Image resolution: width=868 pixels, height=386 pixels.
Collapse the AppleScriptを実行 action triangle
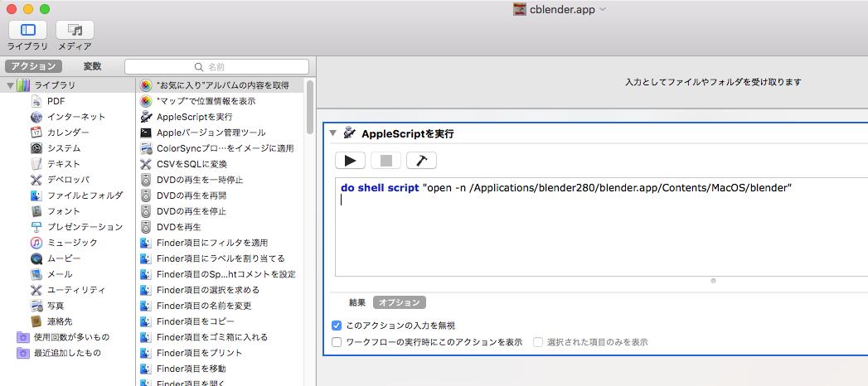pos(332,133)
